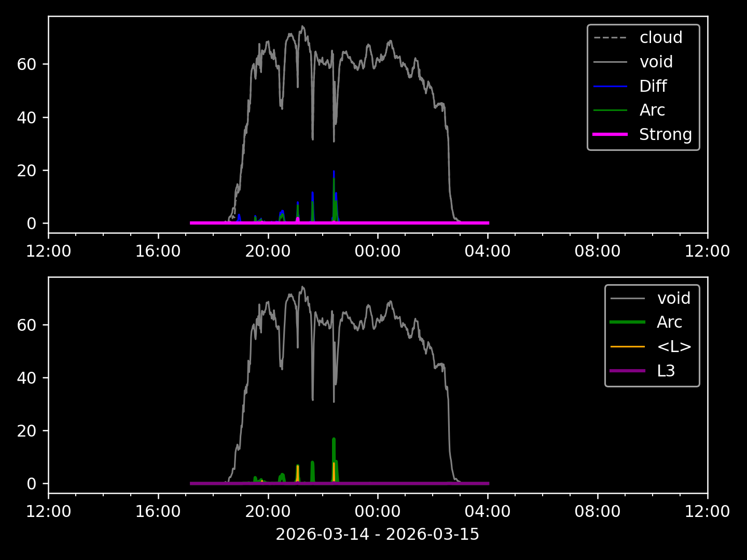Select the blue Diff line swatch in legend
Image resolution: width=747 pixels, height=560 pixels.
point(610,86)
